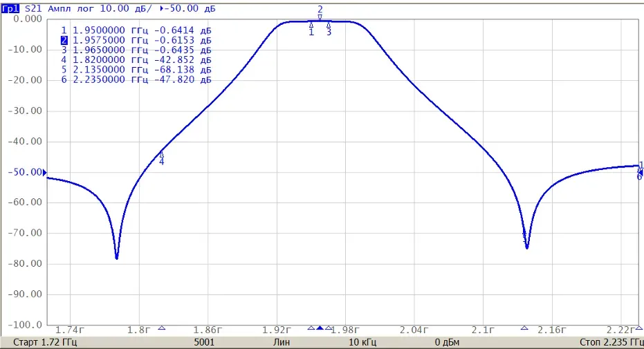This screenshot has width=644, height=349.
Task: Click marker 5 triangle near right notch
Action: click(x=524, y=234)
